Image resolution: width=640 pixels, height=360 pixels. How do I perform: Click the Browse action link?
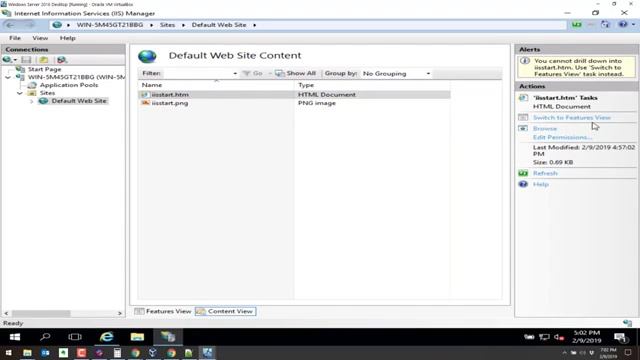pyautogui.click(x=545, y=128)
